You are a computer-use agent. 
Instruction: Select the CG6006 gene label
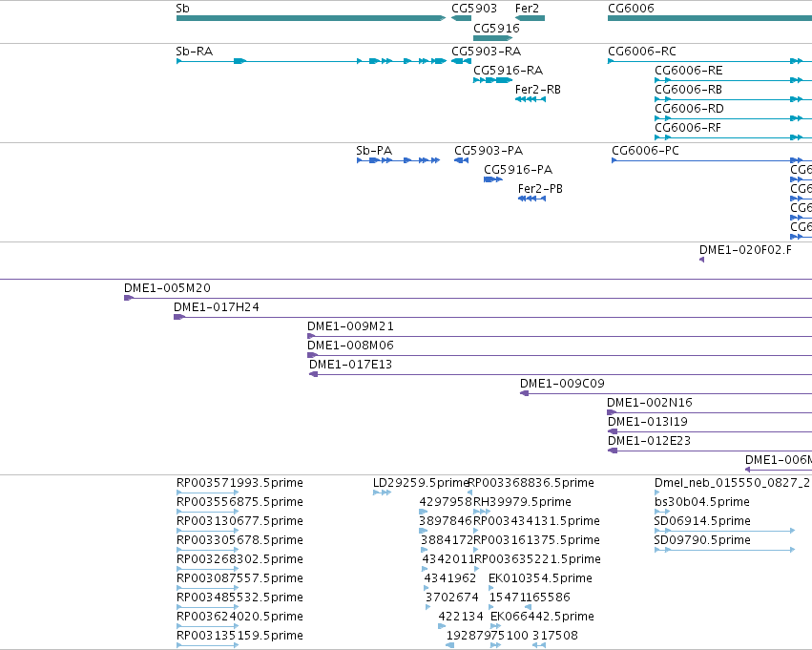[631, 9]
